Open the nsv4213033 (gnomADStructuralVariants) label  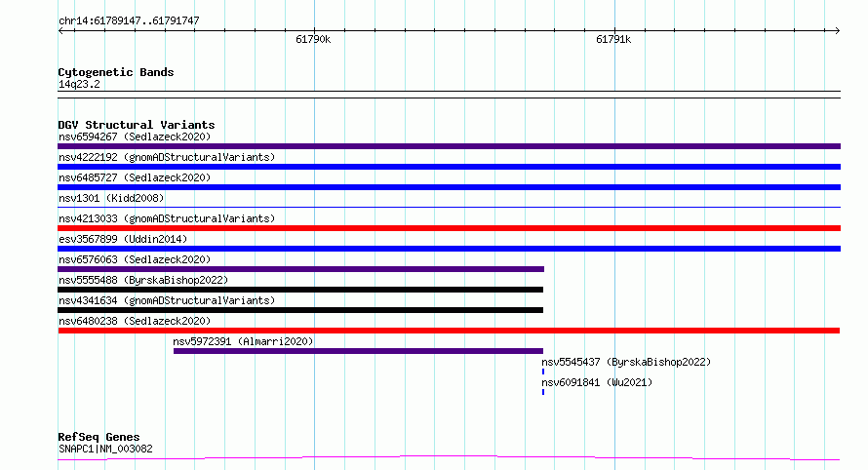(167, 218)
